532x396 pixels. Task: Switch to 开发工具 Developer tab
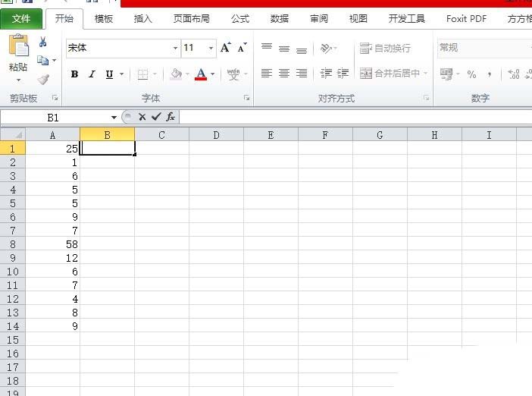pos(406,19)
